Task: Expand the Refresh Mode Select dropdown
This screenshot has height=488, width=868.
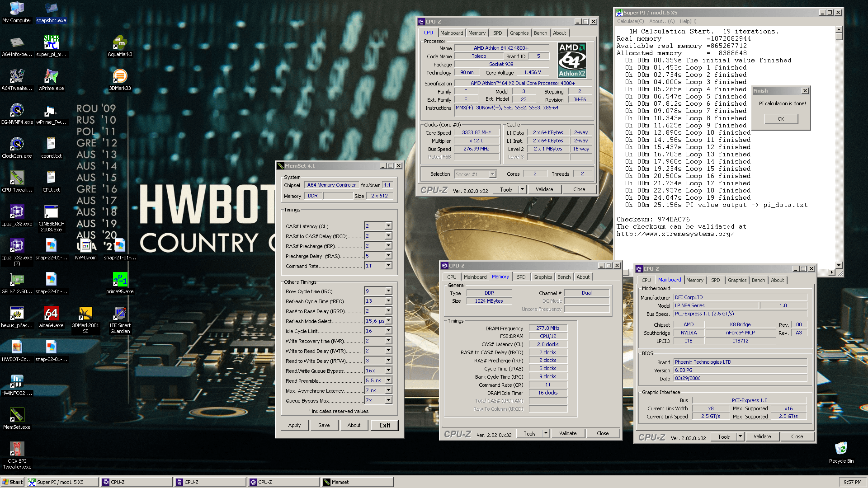Action: [388, 321]
